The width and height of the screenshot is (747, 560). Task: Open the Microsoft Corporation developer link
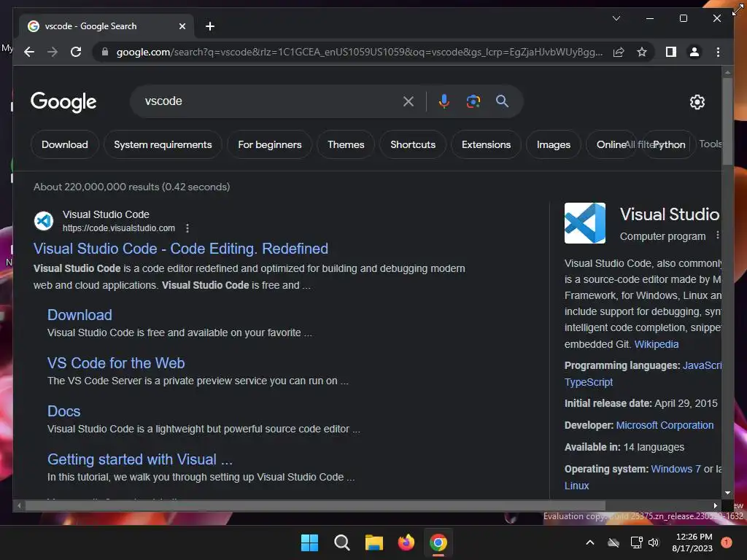[x=665, y=425]
